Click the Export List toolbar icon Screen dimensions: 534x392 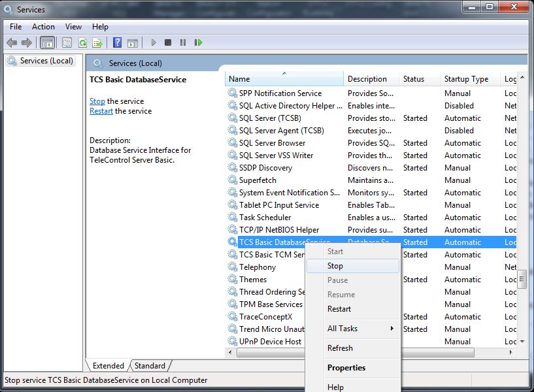pos(97,42)
